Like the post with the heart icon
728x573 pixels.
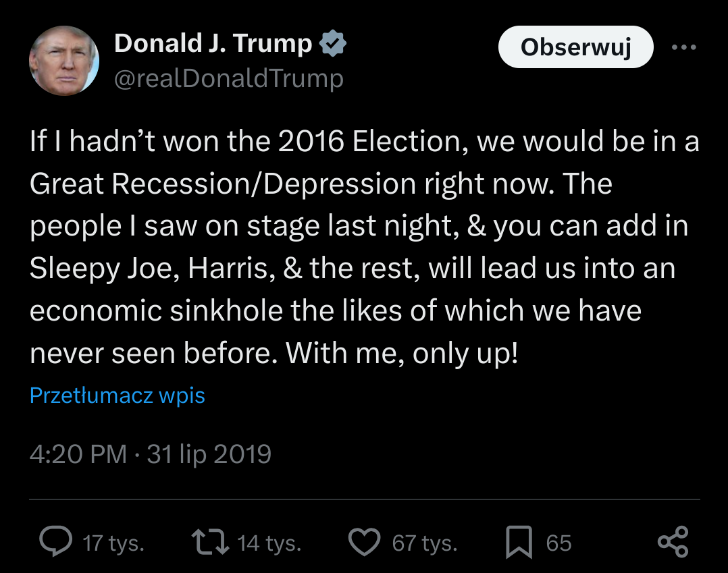[365, 542]
